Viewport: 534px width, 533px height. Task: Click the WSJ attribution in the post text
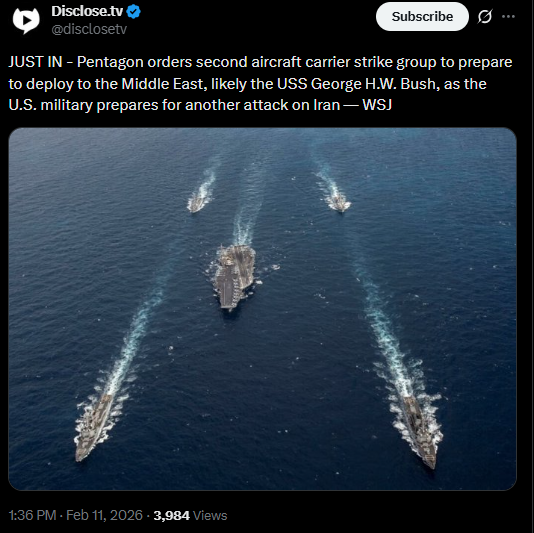[x=377, y=105]
